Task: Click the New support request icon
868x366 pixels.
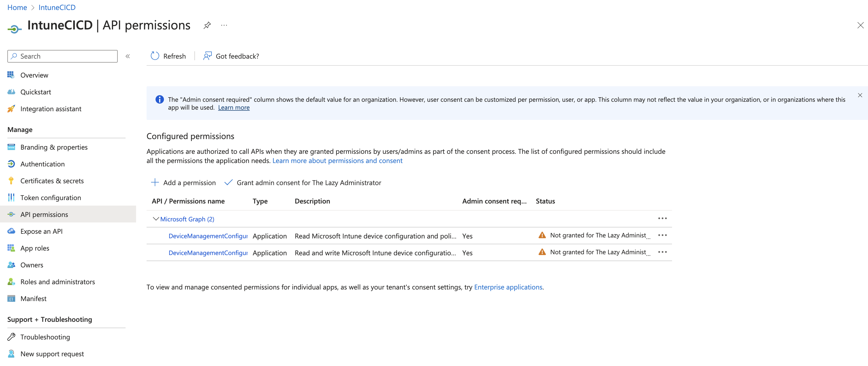Action: tap(11, 354)
